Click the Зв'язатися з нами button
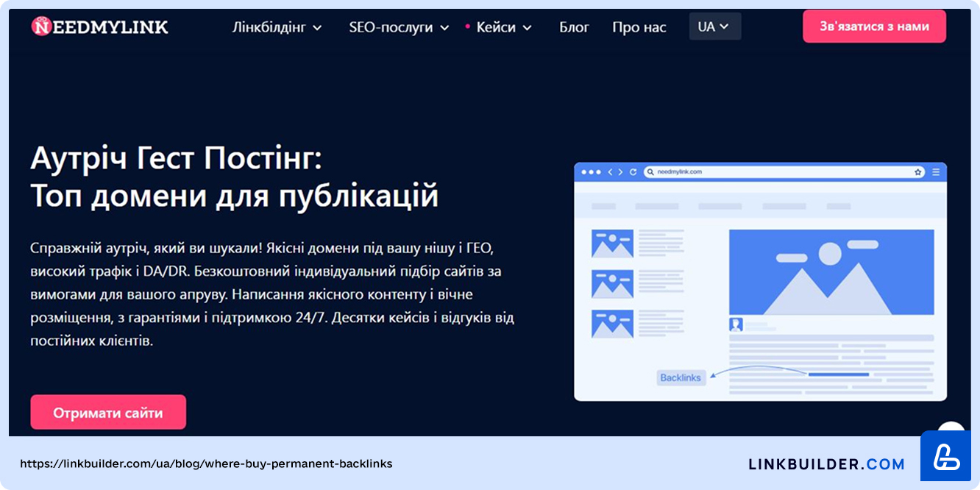The height and width of the screenshot is (490, 980). (x=874, y=26)
